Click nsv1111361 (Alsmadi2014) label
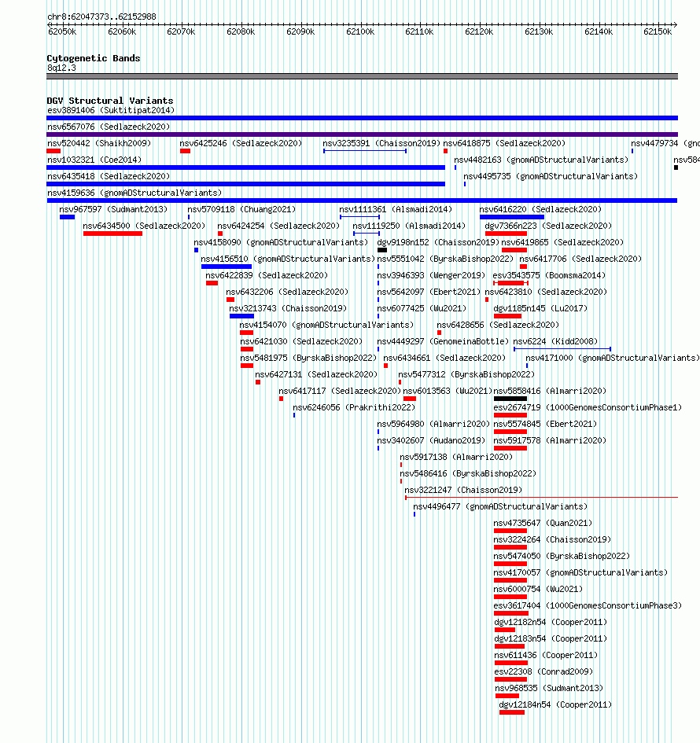 pos(396,209)
